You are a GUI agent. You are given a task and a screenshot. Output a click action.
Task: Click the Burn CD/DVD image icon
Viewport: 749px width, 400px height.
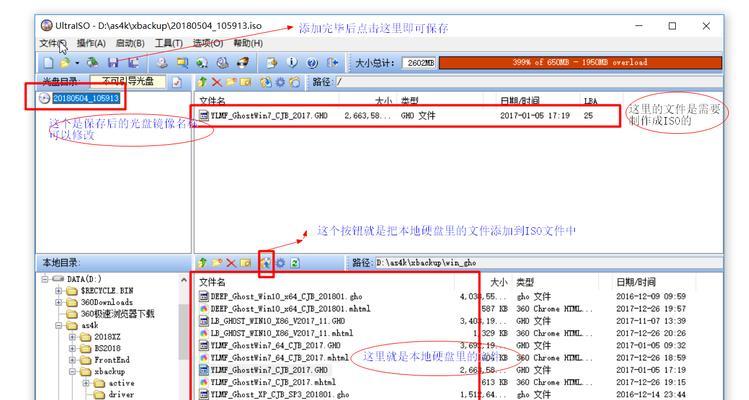[x=243, y=63]
